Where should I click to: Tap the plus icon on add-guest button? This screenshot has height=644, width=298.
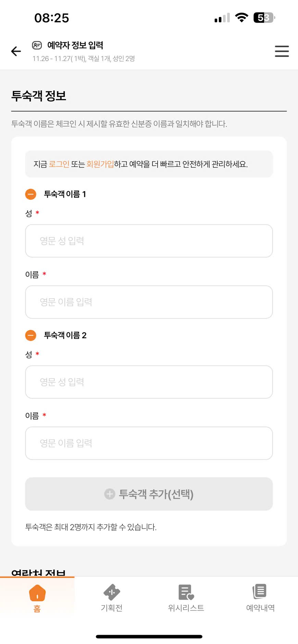[x=110, y=494]
